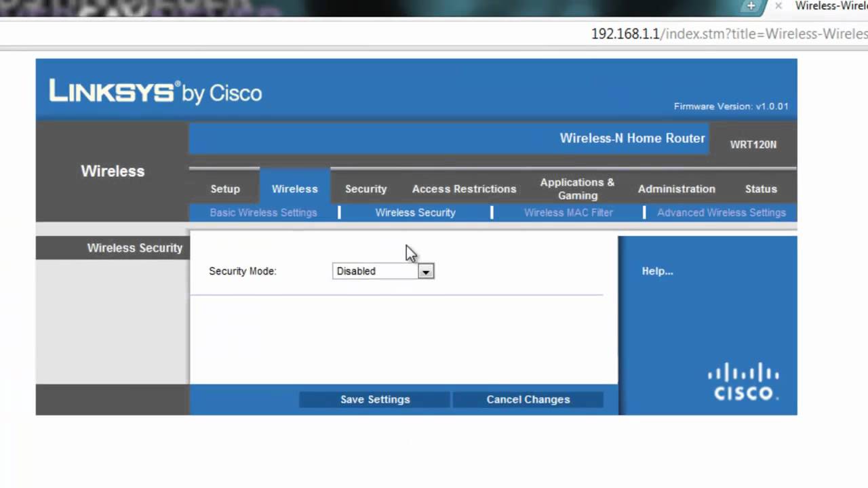Open Basic Wireless Settings subtab

[x=263, y=212]
